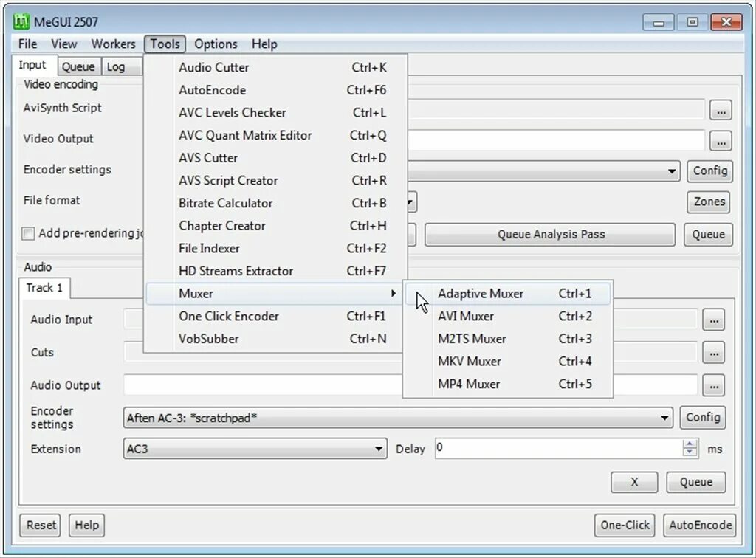Queue the audio encoding job
Screen dimensions: 756x558
pos(695,483)
